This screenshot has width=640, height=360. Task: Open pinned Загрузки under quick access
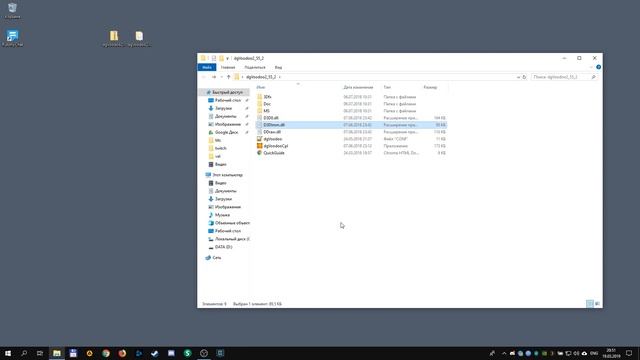223,108
